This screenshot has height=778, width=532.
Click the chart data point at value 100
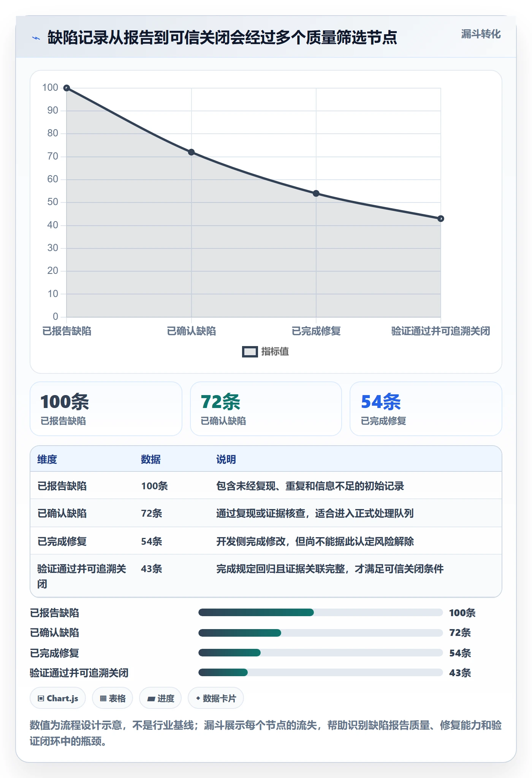(66, 88)
